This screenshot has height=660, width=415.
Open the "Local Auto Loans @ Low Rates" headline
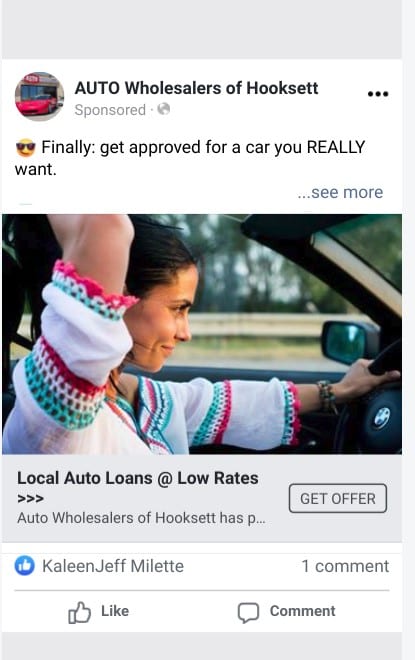click(x=138, y=478)
